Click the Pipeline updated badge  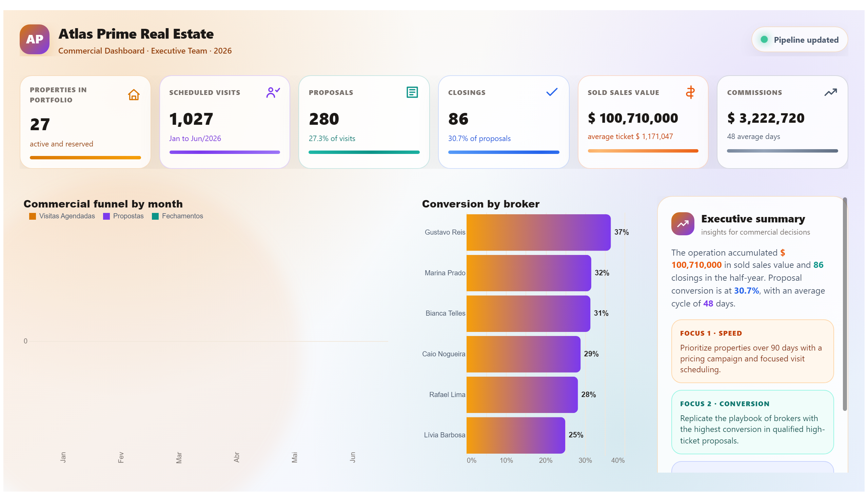click(x=799, y=40)
